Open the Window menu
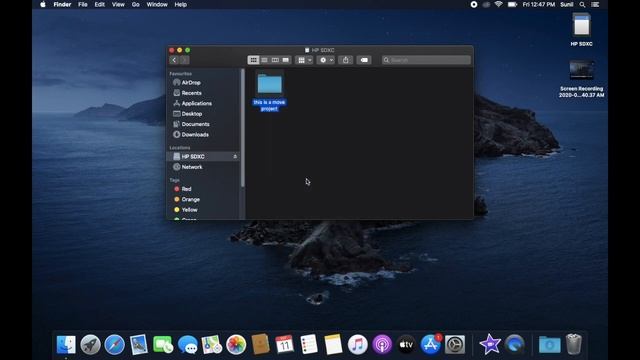Screen dimensions: 640x360 (x=157, y=4)
